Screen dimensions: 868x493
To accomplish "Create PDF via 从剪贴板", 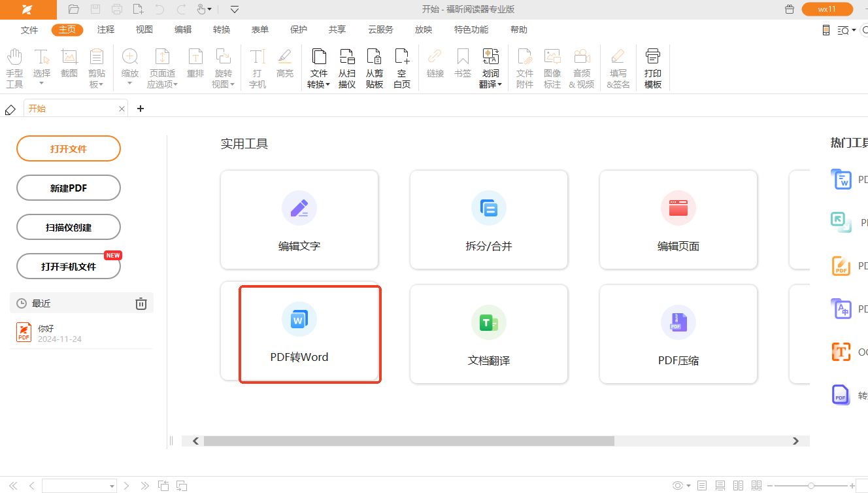I will 375,68.
